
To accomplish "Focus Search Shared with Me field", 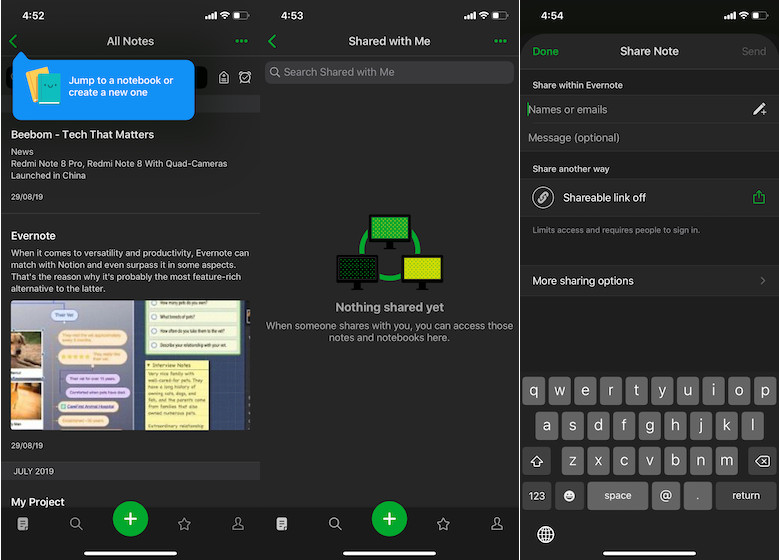I will 389,73.
